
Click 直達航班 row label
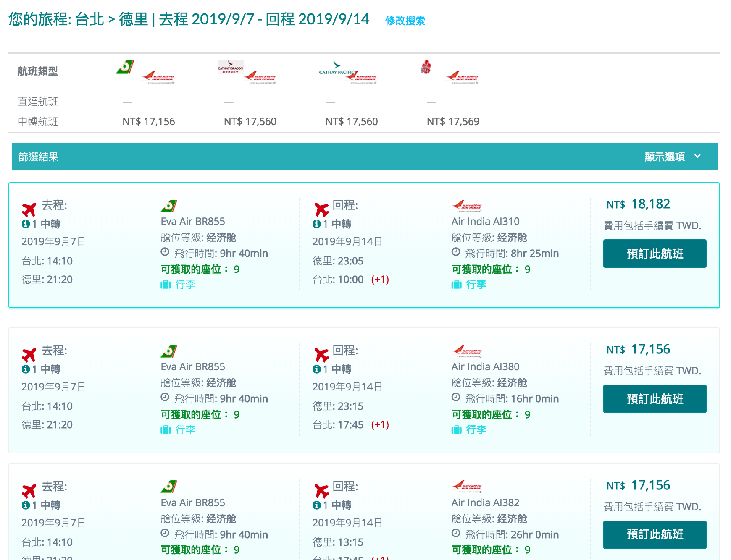tap(38, 102)
